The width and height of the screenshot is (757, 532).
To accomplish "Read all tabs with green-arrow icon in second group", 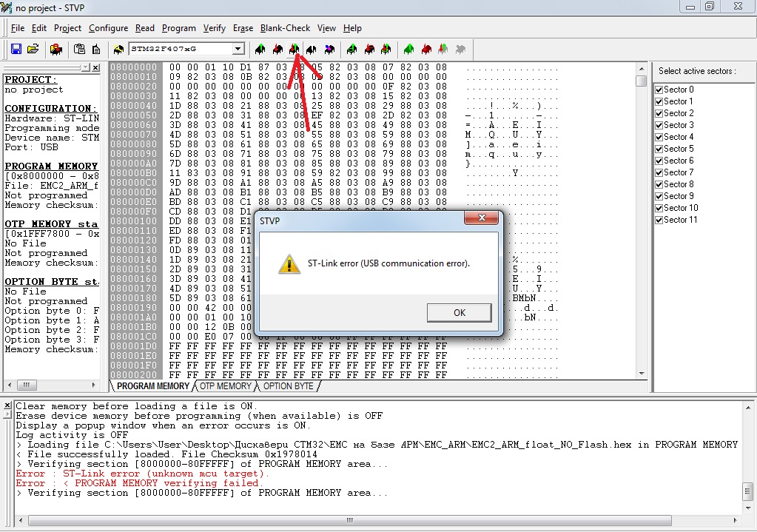I will coord(352,50).
